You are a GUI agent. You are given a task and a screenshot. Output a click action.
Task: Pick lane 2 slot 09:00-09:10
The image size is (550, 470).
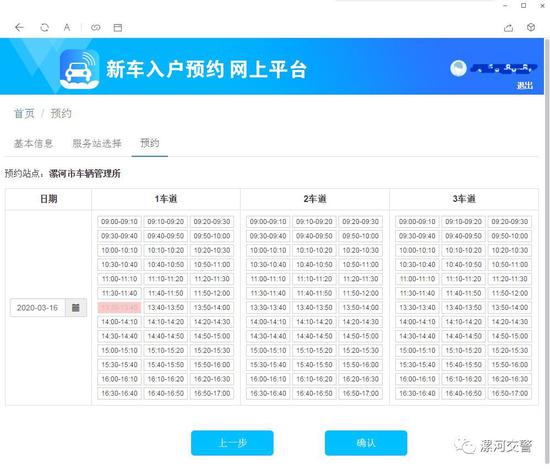click(x=268, y=222)
